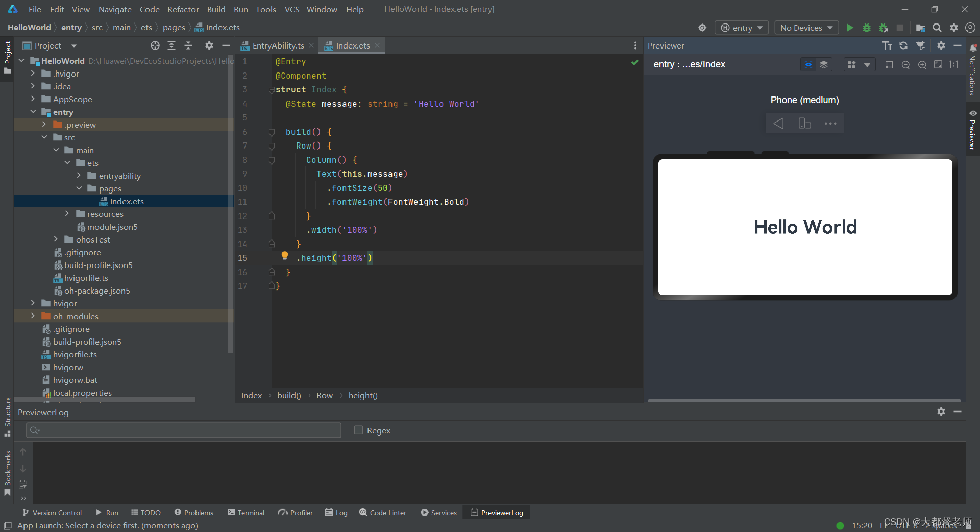Viewport: 980px width, 532px height.
Task: Show the quick-fix light bulb on line 15
Action: (x=285, y=256)
